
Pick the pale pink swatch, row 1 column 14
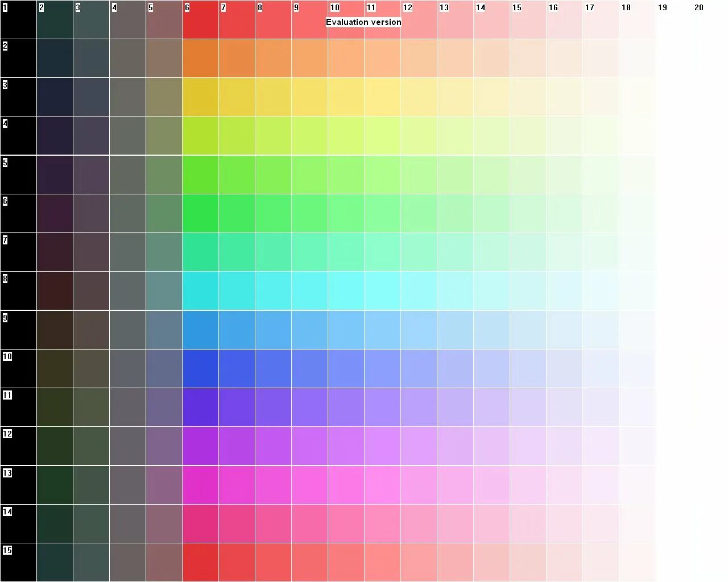coord(491,19)
